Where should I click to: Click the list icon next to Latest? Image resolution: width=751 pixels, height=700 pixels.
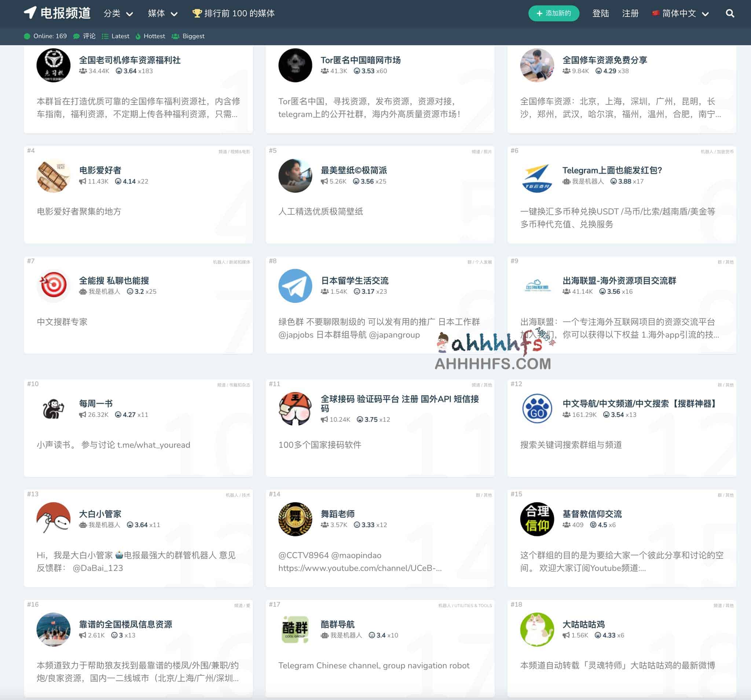click(105, 36)
